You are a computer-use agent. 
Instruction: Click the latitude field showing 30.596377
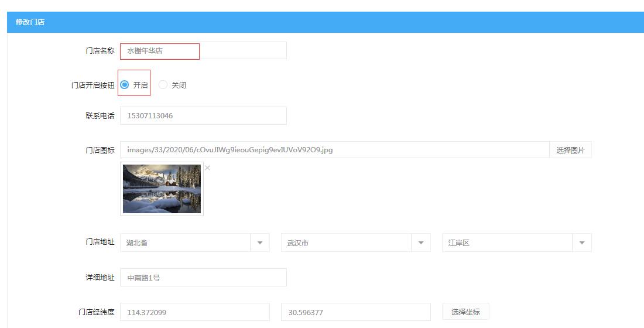356,312
